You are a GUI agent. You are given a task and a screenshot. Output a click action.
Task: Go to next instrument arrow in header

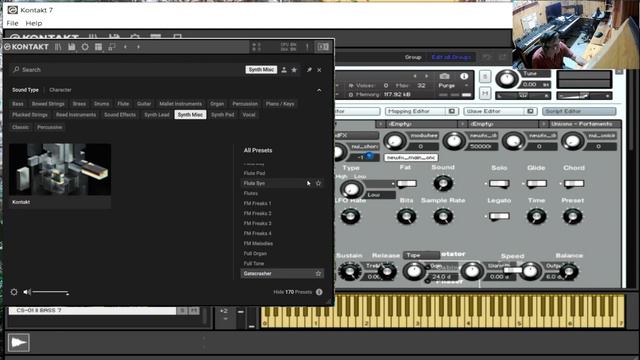[138, 47]
